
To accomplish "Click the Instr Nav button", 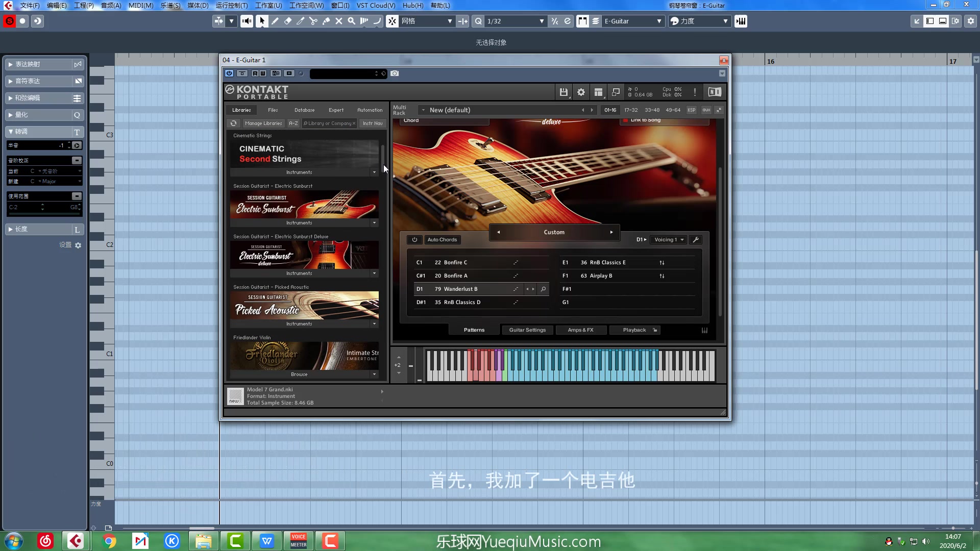I will pyautogui.click(x=373, y=123).
